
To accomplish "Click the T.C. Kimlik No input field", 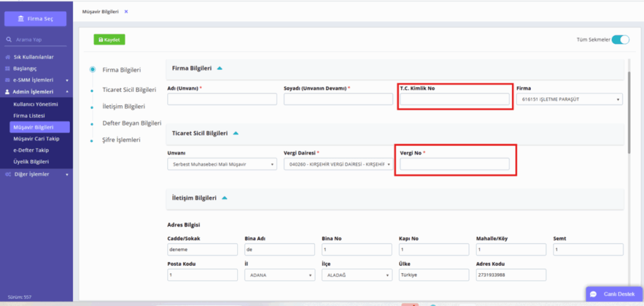I will tap(455, 99).
